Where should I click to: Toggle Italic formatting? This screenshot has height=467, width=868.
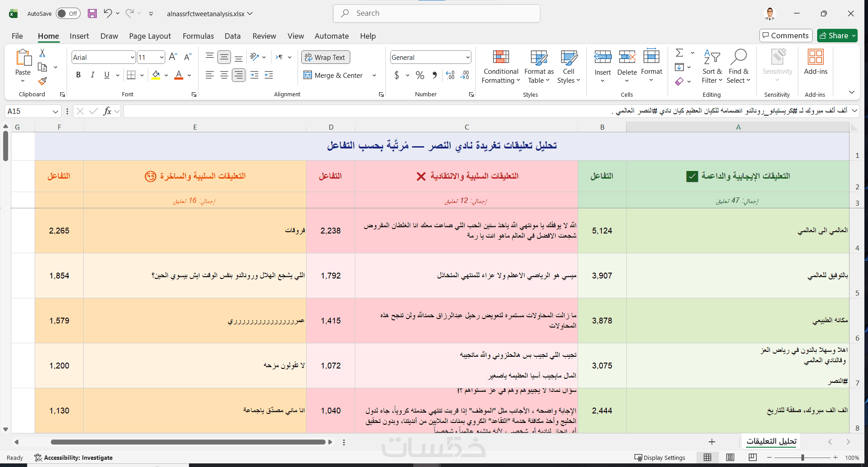tap(92, 75)
